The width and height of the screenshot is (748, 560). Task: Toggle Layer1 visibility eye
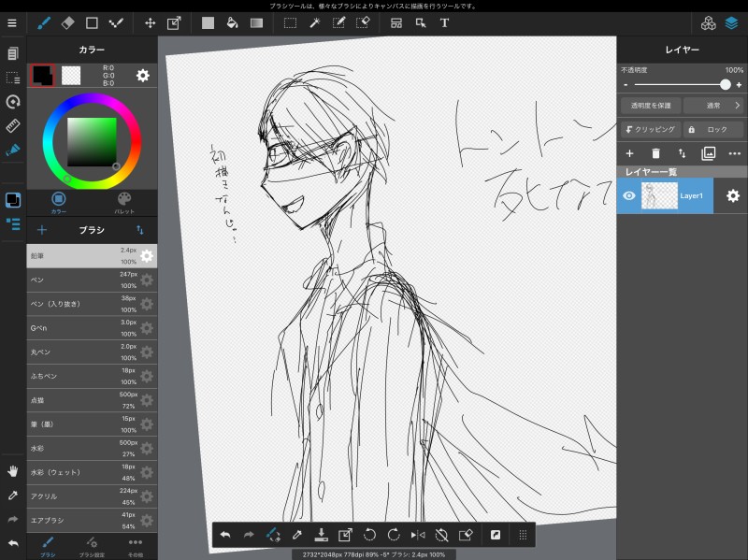629,195
